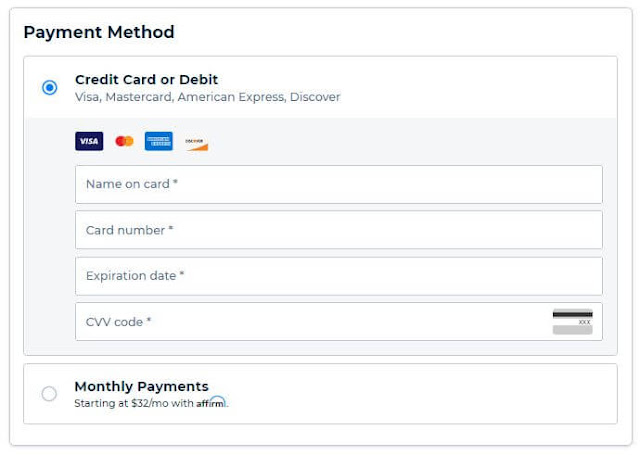Choose the Monthly Payments radio option
Image resolution: width=640 pixels, height=455 pixels.
point(49,394)
